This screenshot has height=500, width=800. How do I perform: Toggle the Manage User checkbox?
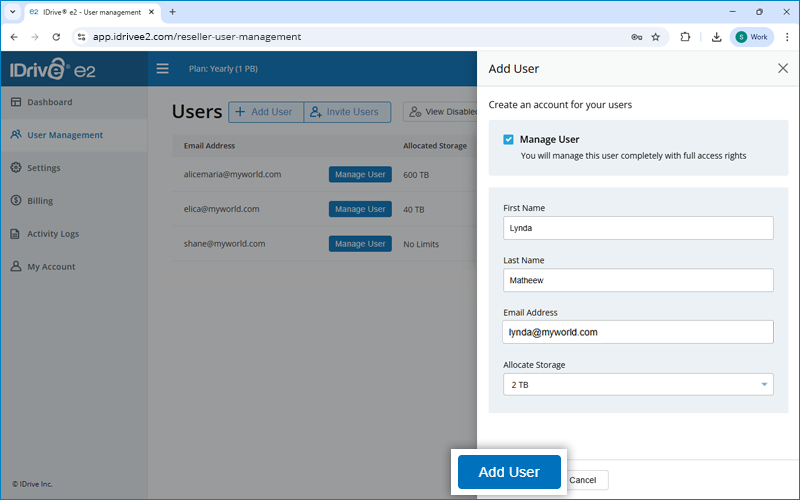509,140
